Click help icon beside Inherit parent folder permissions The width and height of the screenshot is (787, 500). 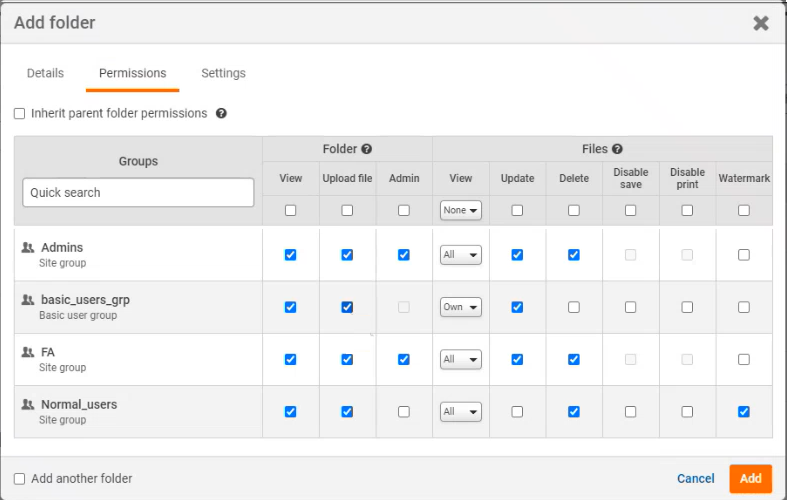coord(221,114)
